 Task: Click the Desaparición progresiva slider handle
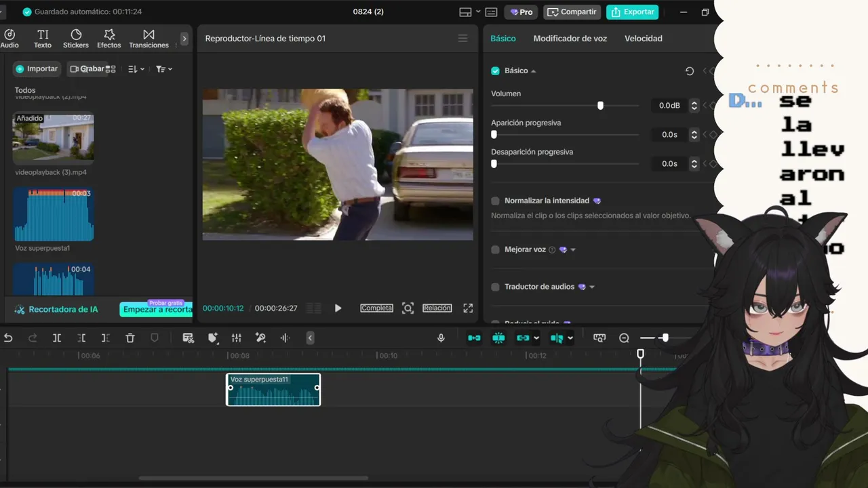click(x=494, y=164)
